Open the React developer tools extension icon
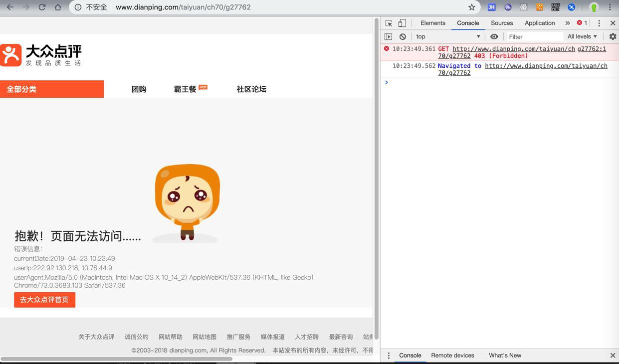Screen dimensions: 619x364 coord(524,7)
